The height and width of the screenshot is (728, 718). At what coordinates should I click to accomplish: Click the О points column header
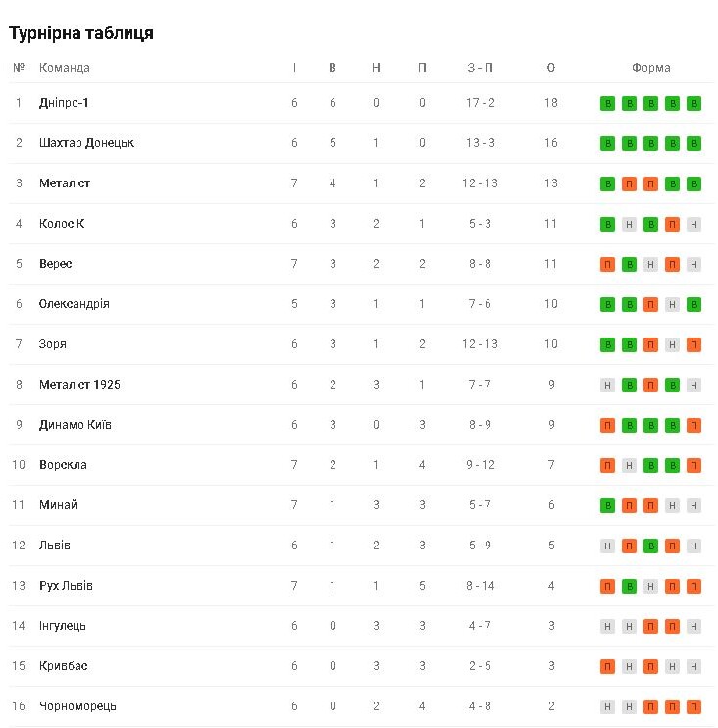click(550, 68)
